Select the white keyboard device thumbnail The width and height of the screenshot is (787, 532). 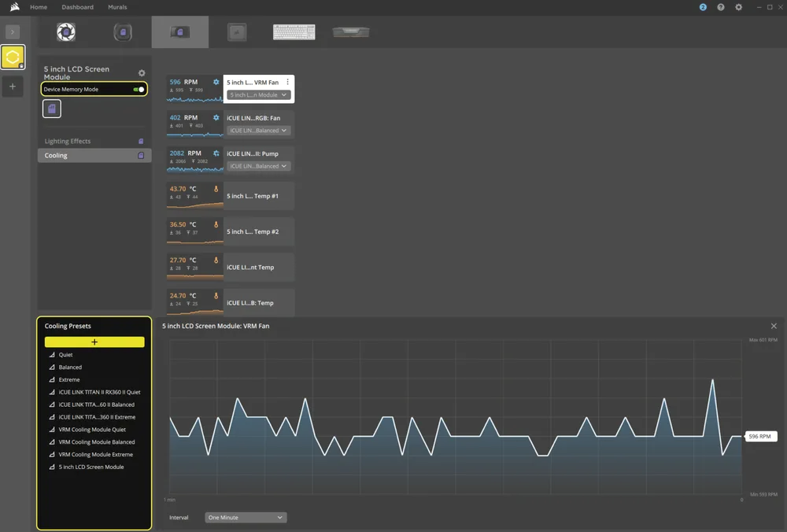point(294,32)
